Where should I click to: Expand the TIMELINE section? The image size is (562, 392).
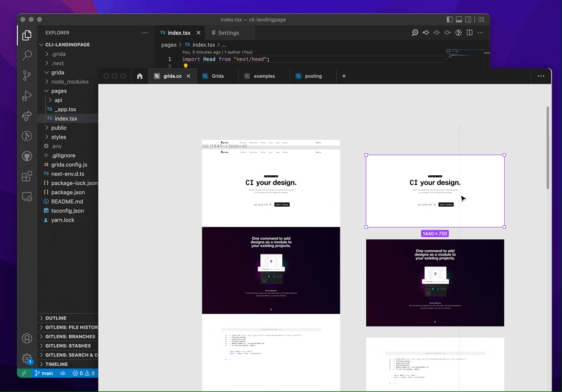point(68,364)
